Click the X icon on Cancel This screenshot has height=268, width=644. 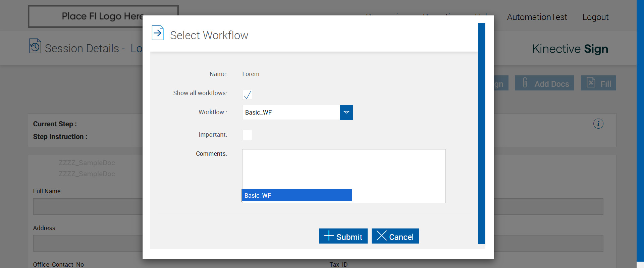coord(381,236)
